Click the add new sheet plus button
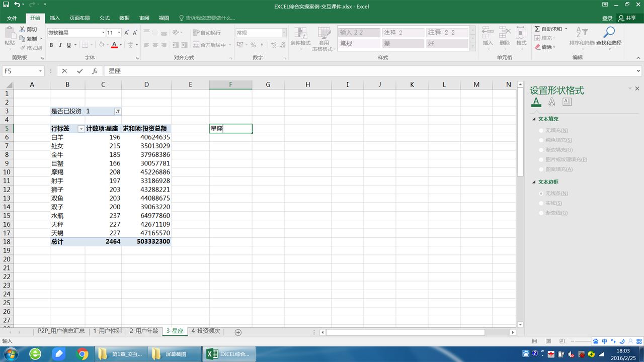The image size is (644, 362). pyautogui.click(x=238, y=332)
